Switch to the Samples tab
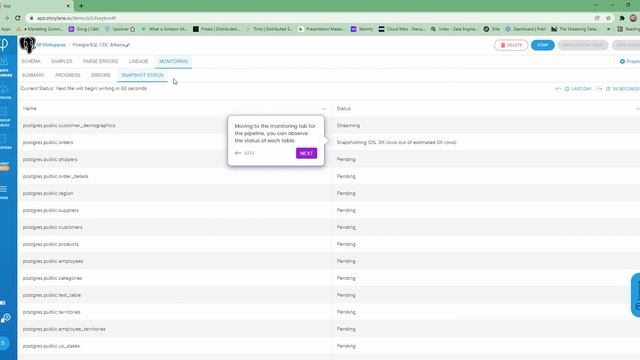 click(x=62, y=61)
